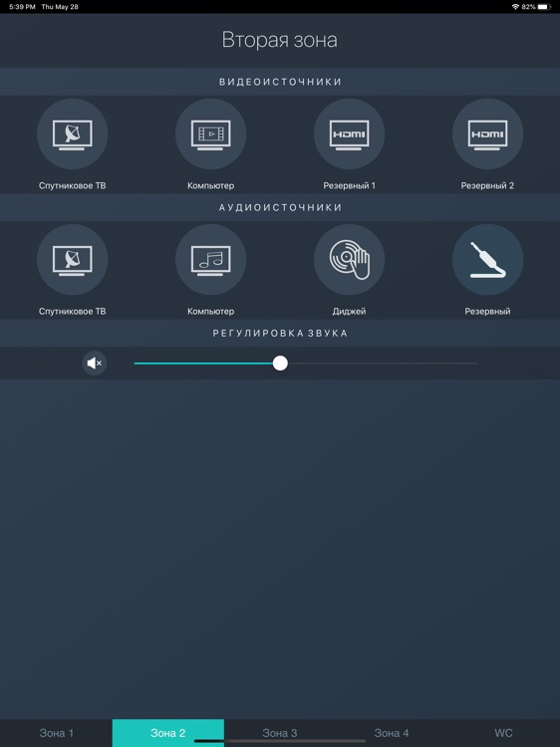
Task: Click the АУДИОИСТОЧНИКИ section header
Action: pyautogui.click(x=280, y=207)
